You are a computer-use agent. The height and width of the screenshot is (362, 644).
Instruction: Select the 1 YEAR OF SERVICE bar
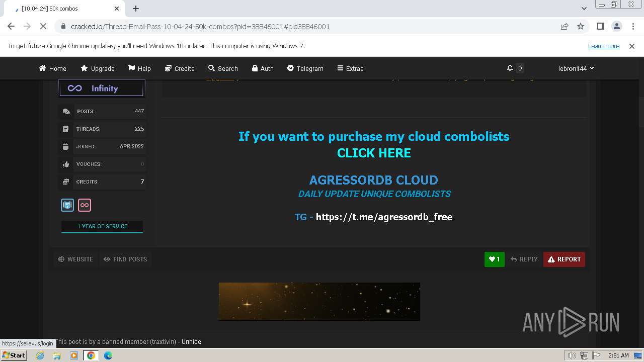point(102,226)
